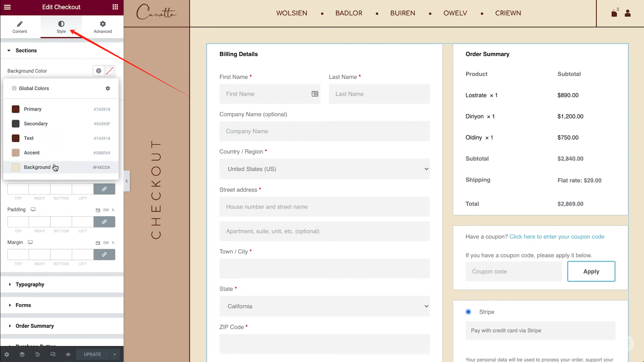Image resolution: width=644 pixels, height=362 pixels.
Task: Click the coupon code link
Action: pos(556,237)
